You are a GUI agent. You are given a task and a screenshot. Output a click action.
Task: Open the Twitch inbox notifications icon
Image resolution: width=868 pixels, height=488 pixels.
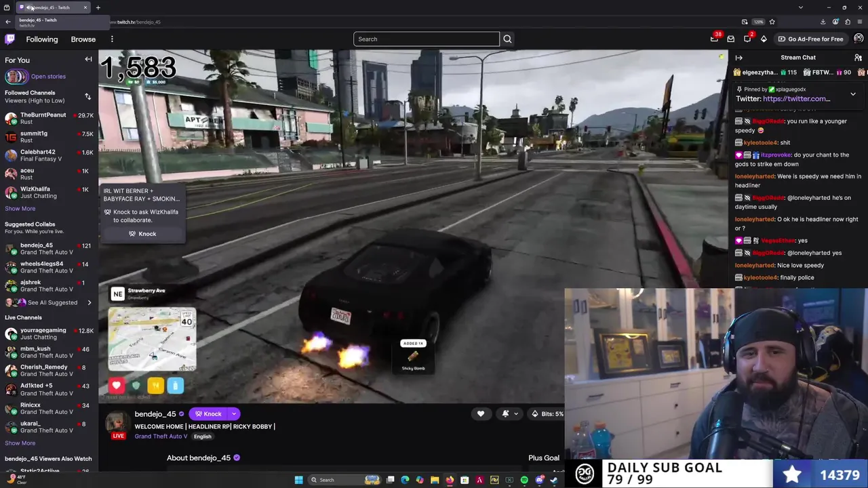[x=731, y=39]
